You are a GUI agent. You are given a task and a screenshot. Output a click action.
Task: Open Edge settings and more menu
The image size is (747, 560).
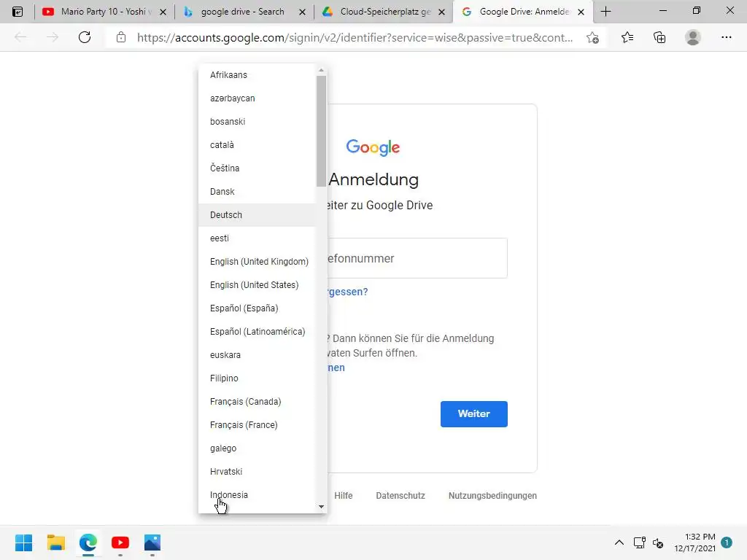coord(727,38)
